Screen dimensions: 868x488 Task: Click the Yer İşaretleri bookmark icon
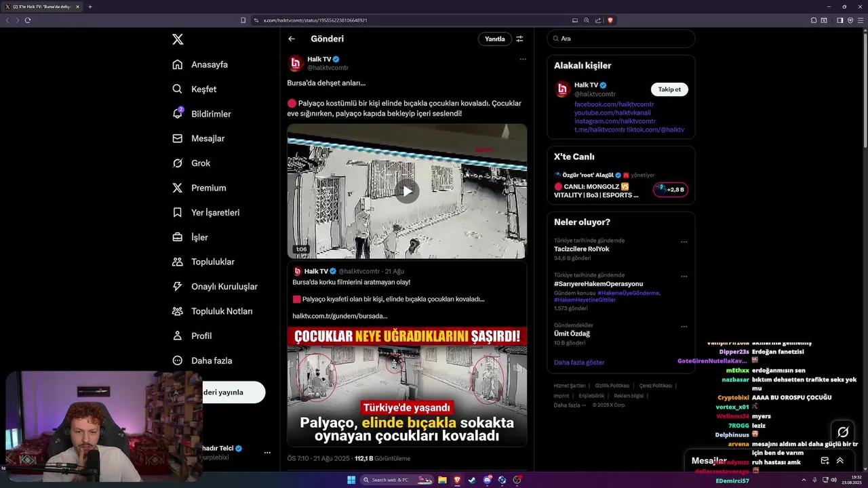point(178,212)
